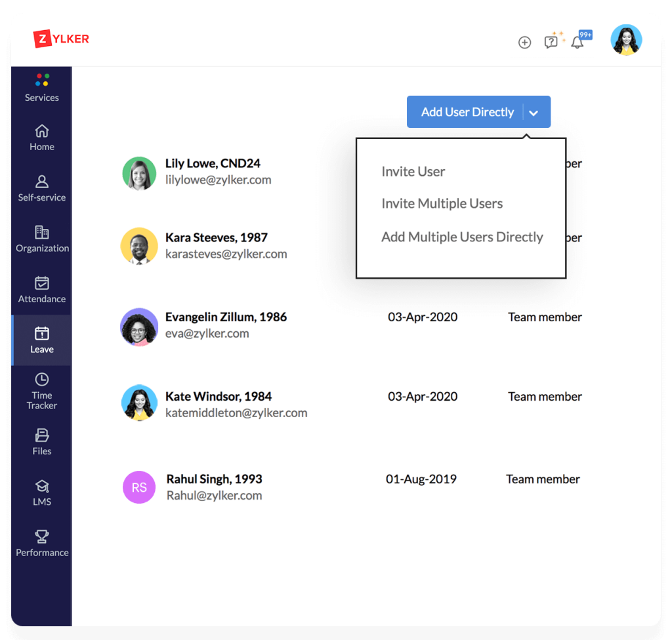Click the Add User Directly button
The width and height of the screenshot is (672, 640).
tap(467, 112)
